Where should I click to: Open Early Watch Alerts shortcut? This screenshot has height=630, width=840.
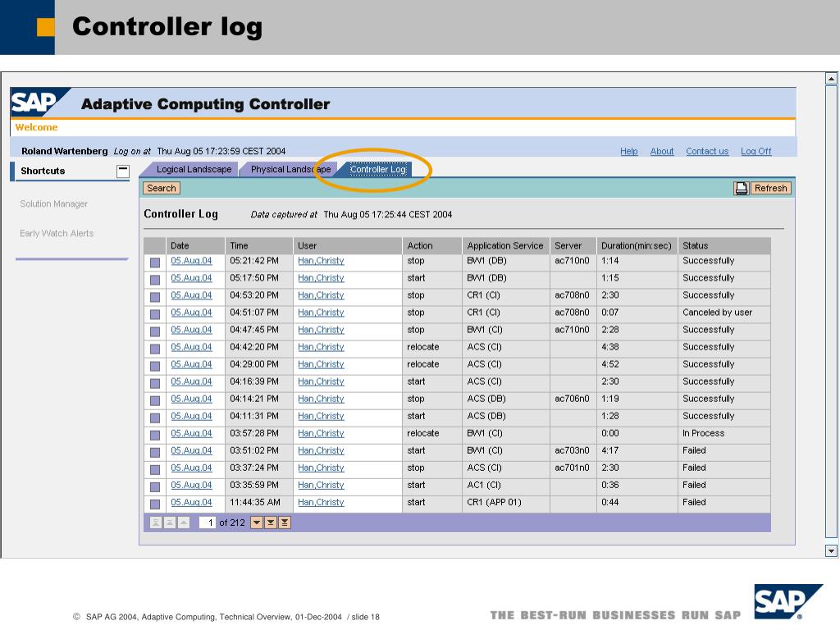click(57, 233)
